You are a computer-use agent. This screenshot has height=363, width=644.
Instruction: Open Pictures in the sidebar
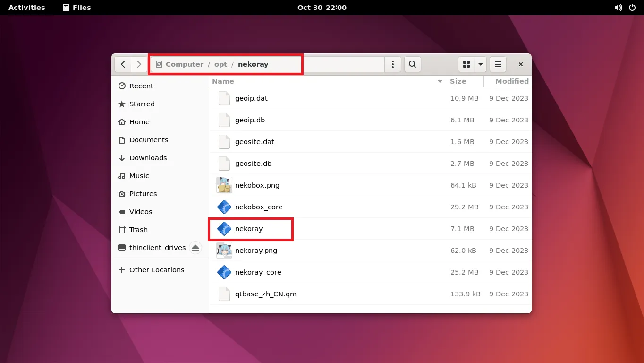click(x=160, y=194)
